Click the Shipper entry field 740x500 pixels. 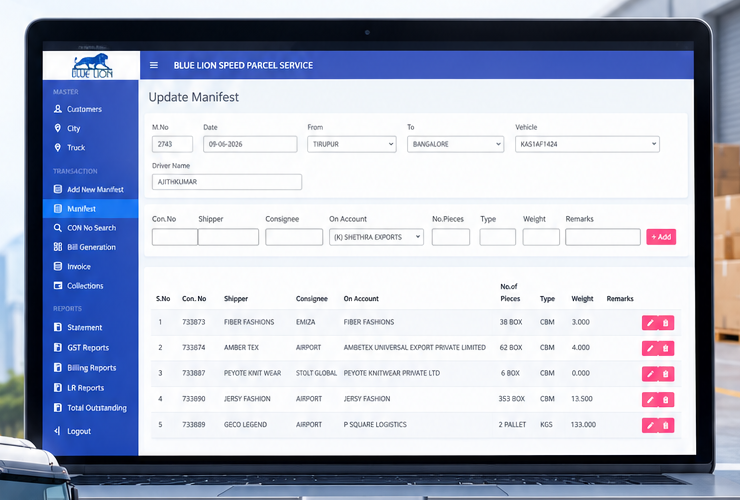pyautogui.click(x=228, y=237)
